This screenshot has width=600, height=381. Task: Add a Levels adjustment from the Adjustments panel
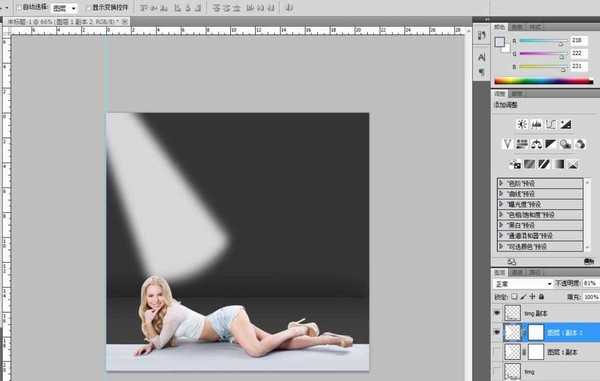click(x=536, y=124)
